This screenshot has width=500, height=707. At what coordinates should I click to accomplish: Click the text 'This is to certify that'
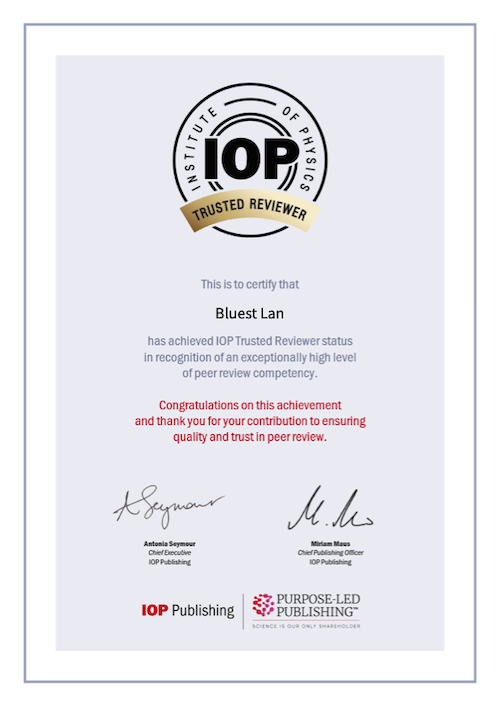250,285
